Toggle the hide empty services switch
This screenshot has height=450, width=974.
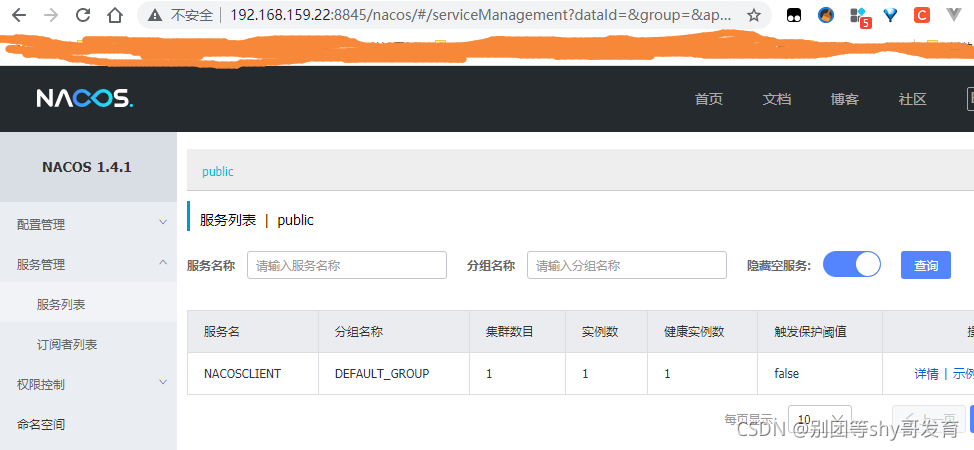pyautogui.click(x=852, y=265)
